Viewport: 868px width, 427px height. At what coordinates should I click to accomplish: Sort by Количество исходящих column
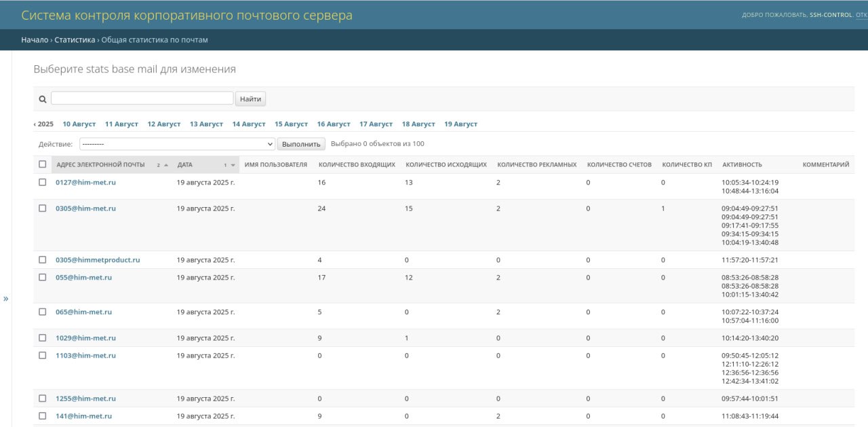[x=446, y=165]
